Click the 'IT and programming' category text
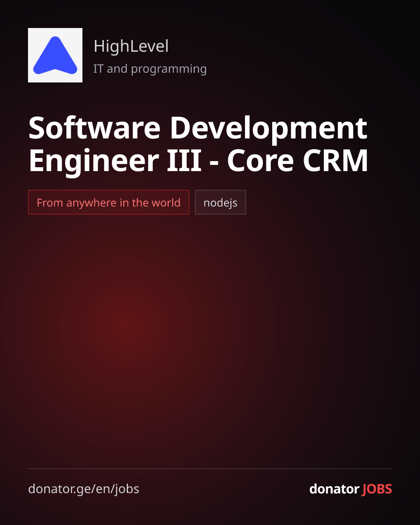 [150, 69]
